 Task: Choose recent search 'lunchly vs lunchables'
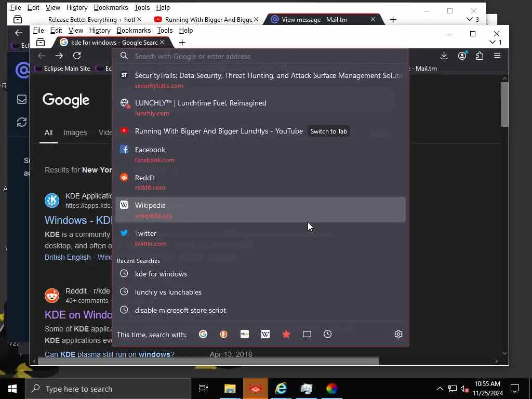(x=261, y=292)
